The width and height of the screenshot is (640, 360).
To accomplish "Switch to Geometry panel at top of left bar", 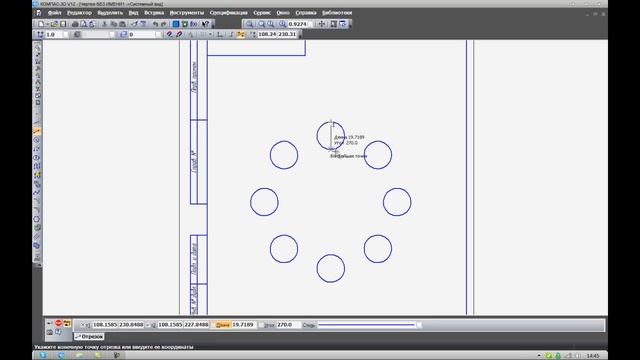I will coord(37,47).
